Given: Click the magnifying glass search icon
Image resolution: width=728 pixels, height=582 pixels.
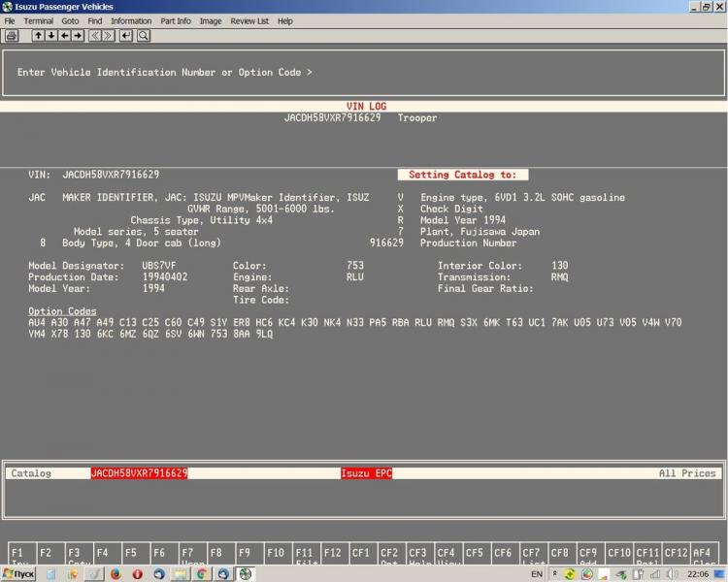Looking at the screenshot, I should pos(144,36).
